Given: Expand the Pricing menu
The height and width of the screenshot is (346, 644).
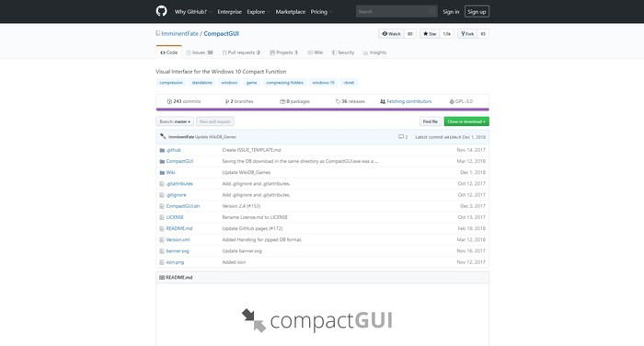Looking at the screenshot, I should pyautogui.click(x=321, y=12).
